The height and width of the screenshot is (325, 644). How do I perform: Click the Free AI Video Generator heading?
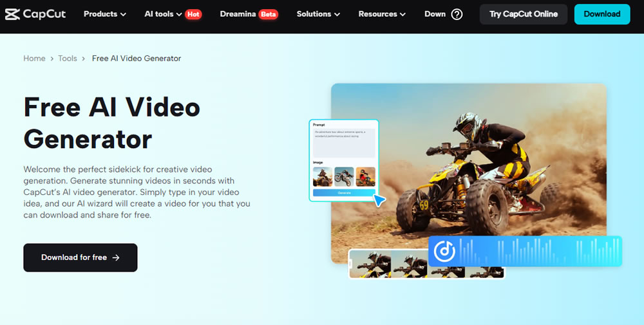[111, 123]
